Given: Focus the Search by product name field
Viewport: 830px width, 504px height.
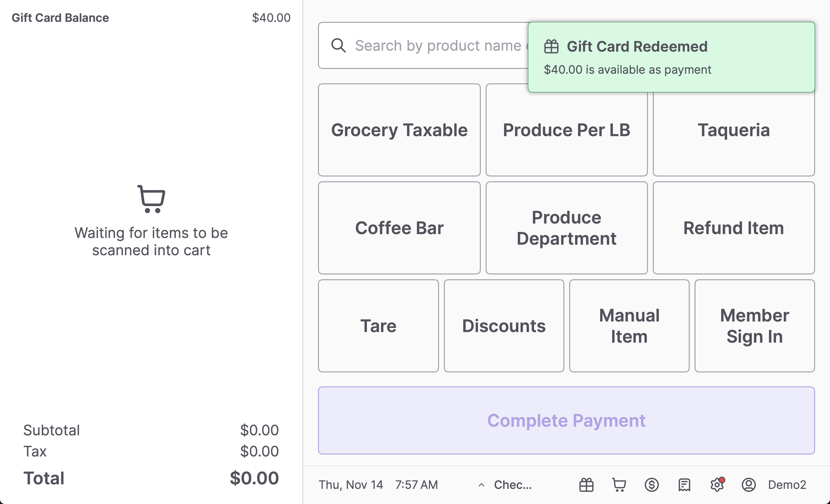Looking at the screenshot, I should [x=423, y=45].
